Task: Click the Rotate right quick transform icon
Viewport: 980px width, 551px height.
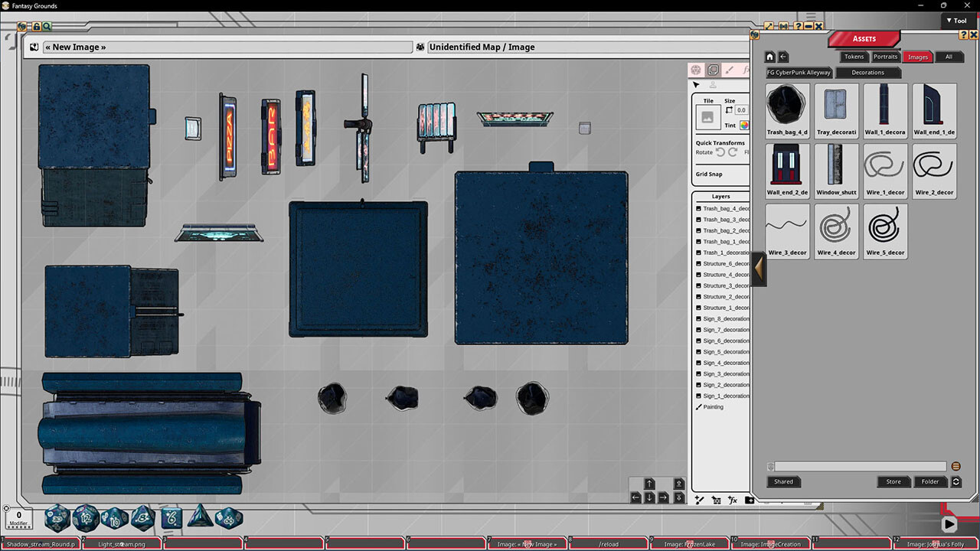Action: pyautogui.click(x=731, y=152)
